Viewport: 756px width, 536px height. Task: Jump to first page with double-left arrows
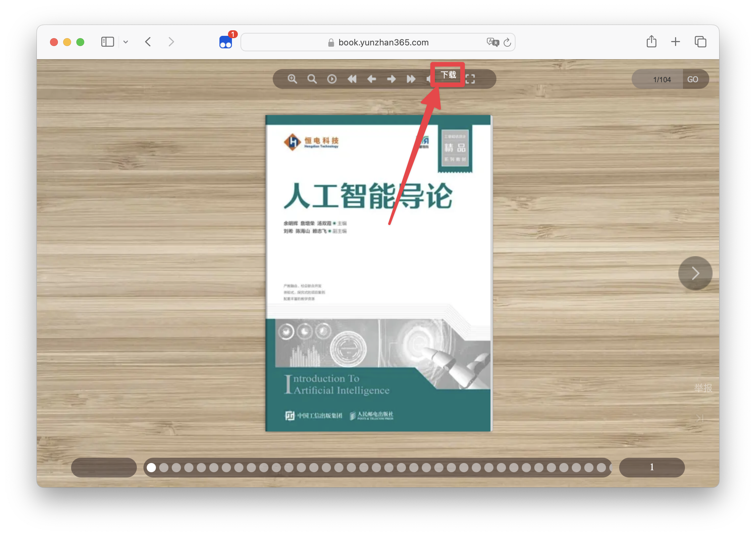[x=352, y=79]
